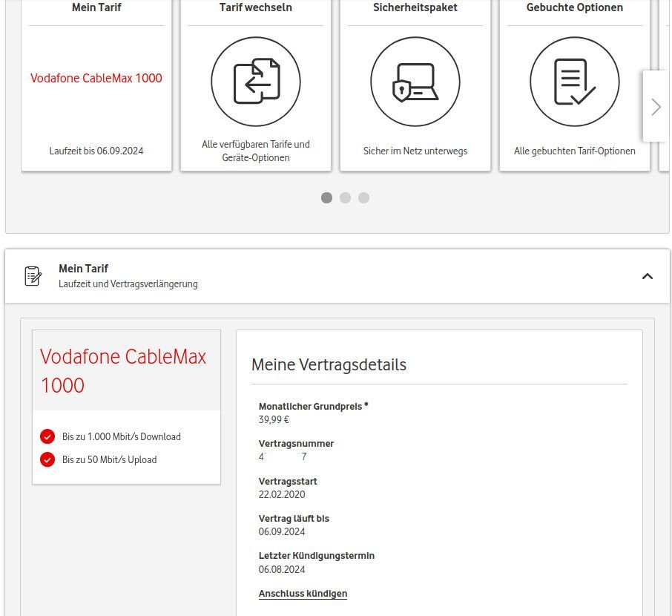Click the Anschluss kündigen link

[303, 594]
